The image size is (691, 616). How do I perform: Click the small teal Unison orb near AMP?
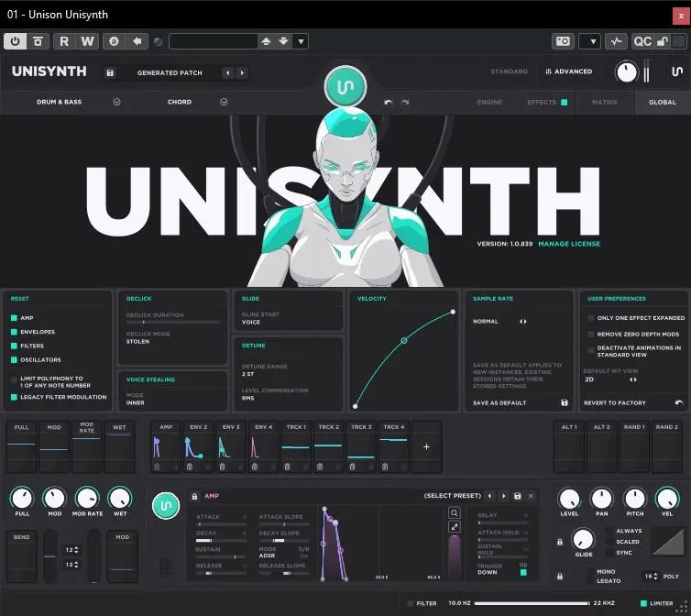click(166, 505)
